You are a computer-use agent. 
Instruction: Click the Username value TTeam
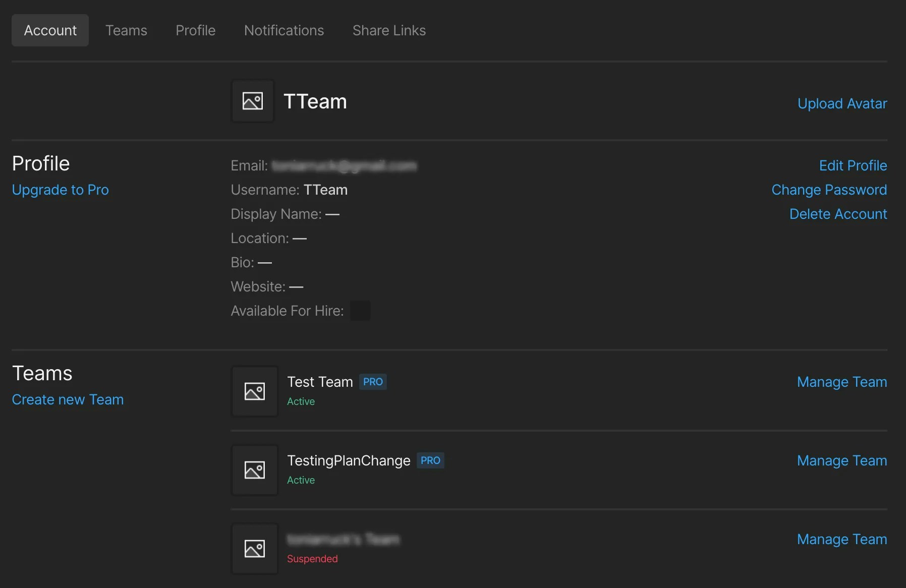[x=325, y=190]
